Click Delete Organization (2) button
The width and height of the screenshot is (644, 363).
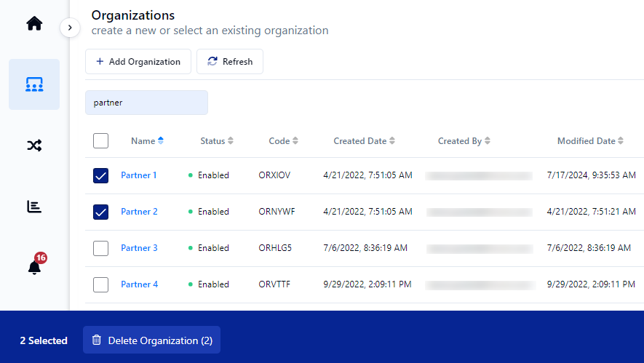coord(151,340)
